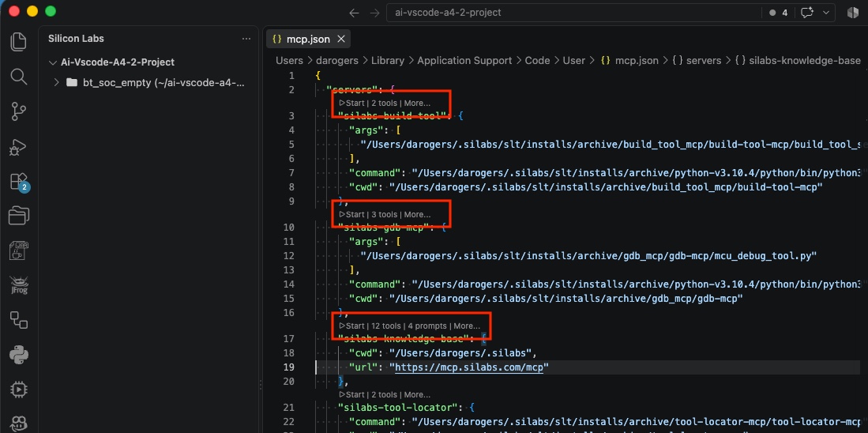Open the JFrog view in the activity bar
The height and width of the screenshot is (433, 868).
pos(19,284)
